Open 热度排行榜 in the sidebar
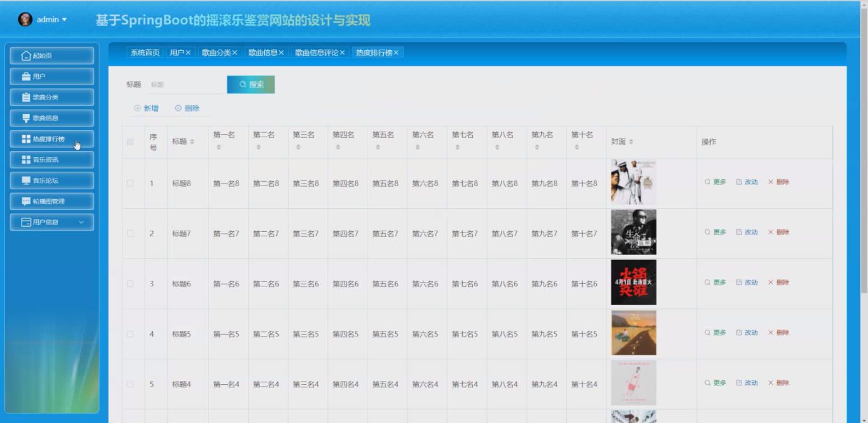868x423 pixels. click(52, 138)
